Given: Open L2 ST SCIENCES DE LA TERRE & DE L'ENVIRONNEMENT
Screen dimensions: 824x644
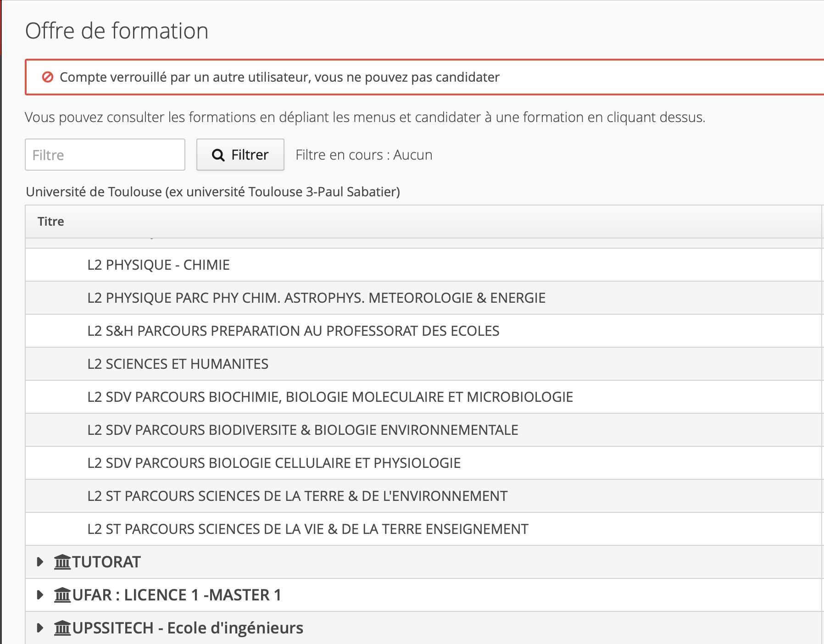Looking at the screenshot, I should tap(297, 496).
